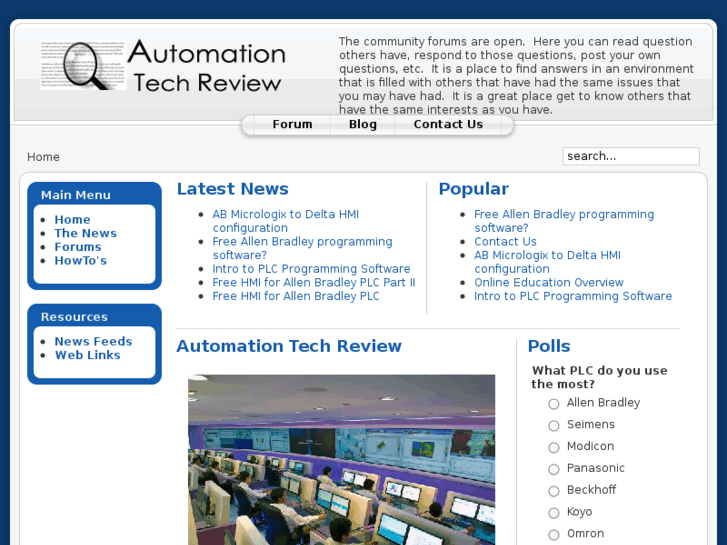Viewport: 727px width, 545px height.
Task: Click the Popular heading
Action: coord(473,189)
